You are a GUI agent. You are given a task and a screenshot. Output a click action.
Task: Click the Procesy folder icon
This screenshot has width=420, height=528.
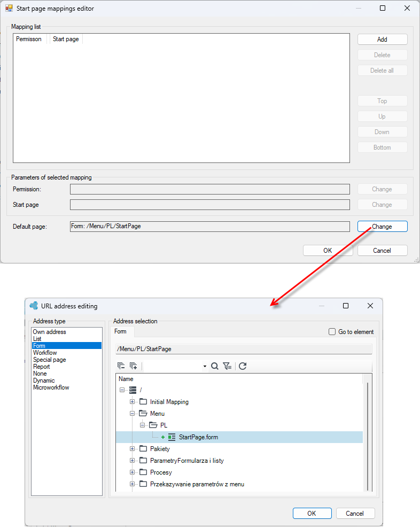tap(144, 472)
